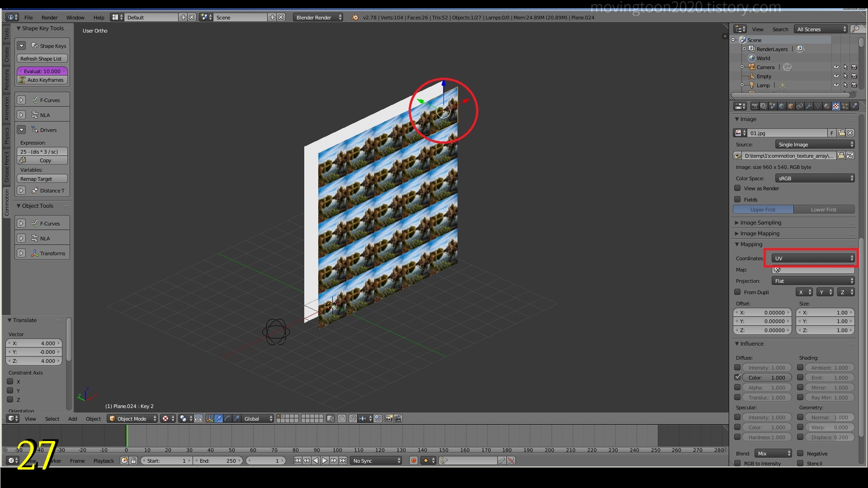Open the Window menu
Image resolution: width=868 pixels, height=488 pixels.
tap(75, 17)
